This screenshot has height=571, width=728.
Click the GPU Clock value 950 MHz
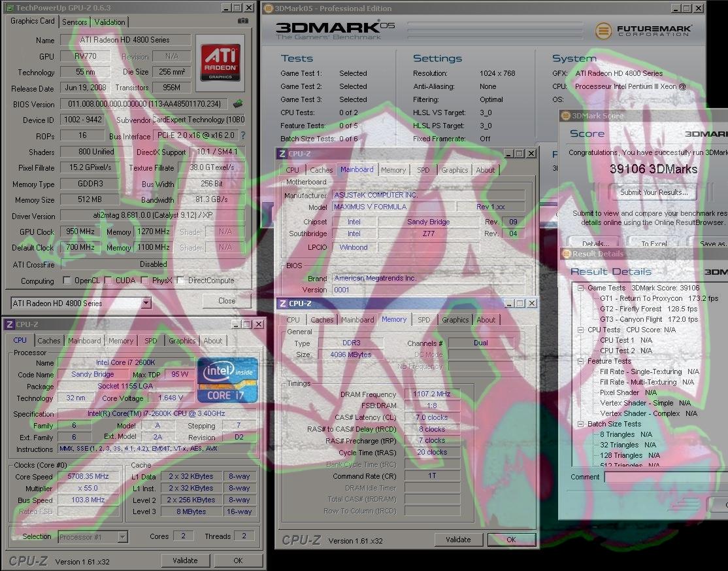(x=80, y=232)
